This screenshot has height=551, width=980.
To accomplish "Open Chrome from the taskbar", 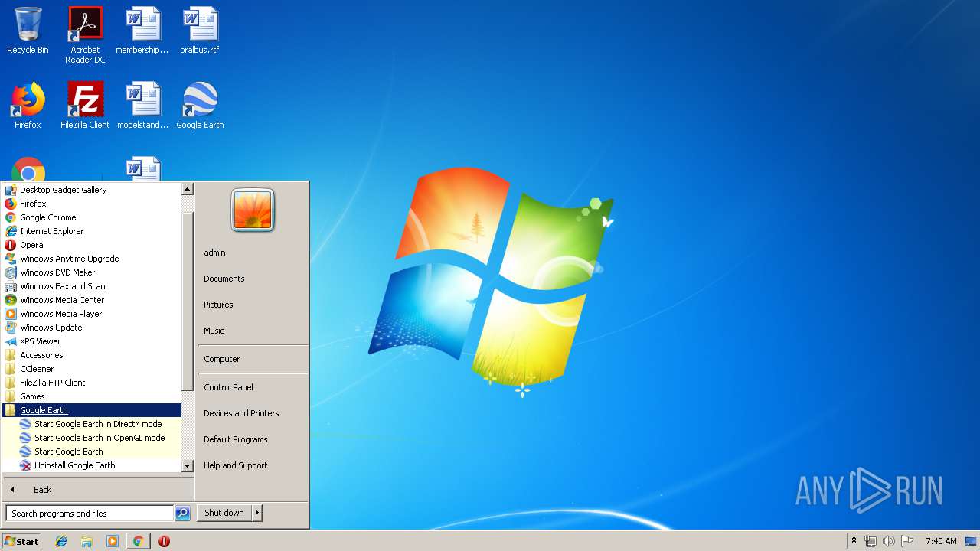I will (x=138, y=541).
